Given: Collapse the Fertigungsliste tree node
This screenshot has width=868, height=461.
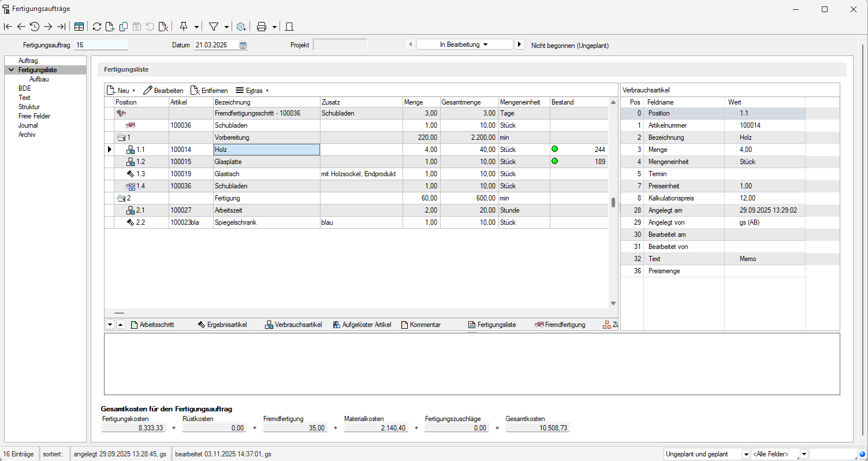Looking at the screenshot, I should tap(11, 70).
